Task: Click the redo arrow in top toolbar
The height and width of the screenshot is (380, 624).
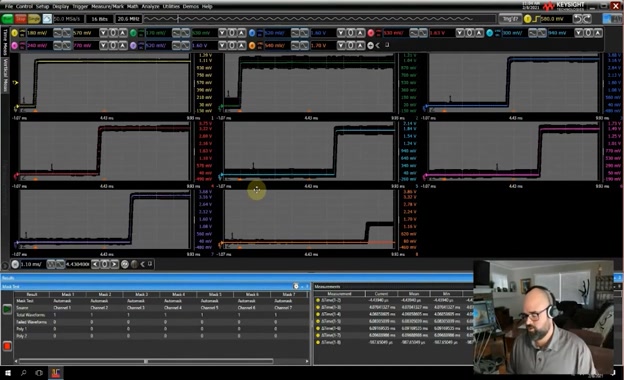Action: (x=587, y=19)
